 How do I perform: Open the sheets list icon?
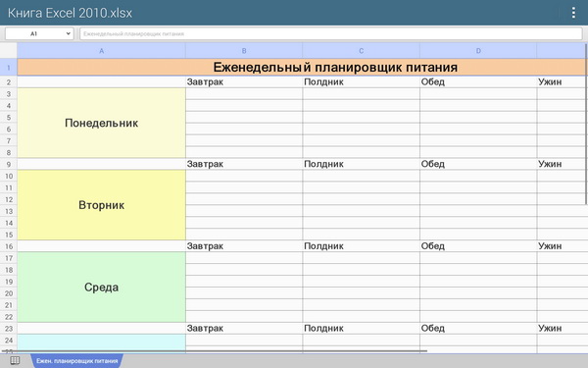click(15, 361)
